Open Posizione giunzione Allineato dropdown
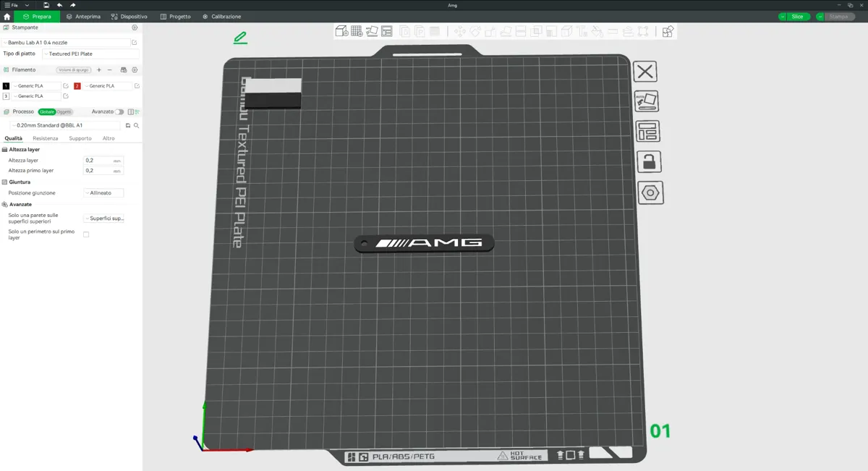 [103, 193]
